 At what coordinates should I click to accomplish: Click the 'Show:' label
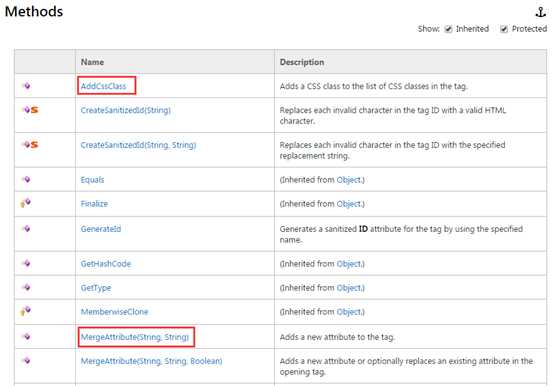pyautogui.click(x=429, y=29)
